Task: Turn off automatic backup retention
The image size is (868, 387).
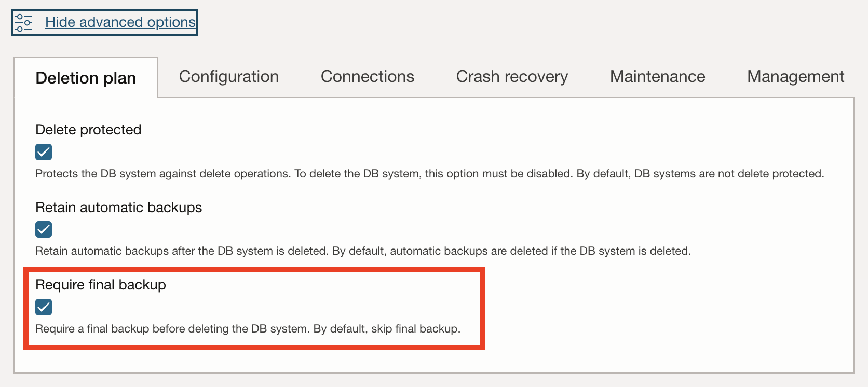Action: 43,229
